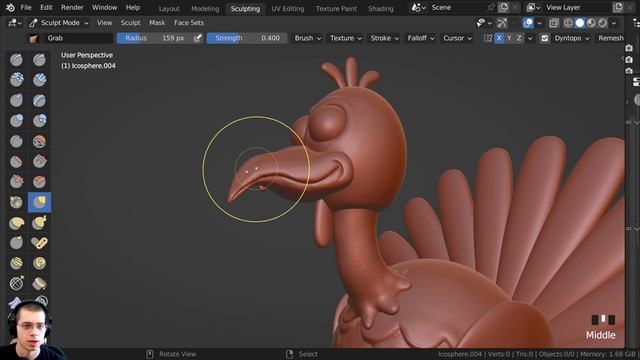
Task: Expand the Texture settings dropdown
Action: [x=346, y=38]
